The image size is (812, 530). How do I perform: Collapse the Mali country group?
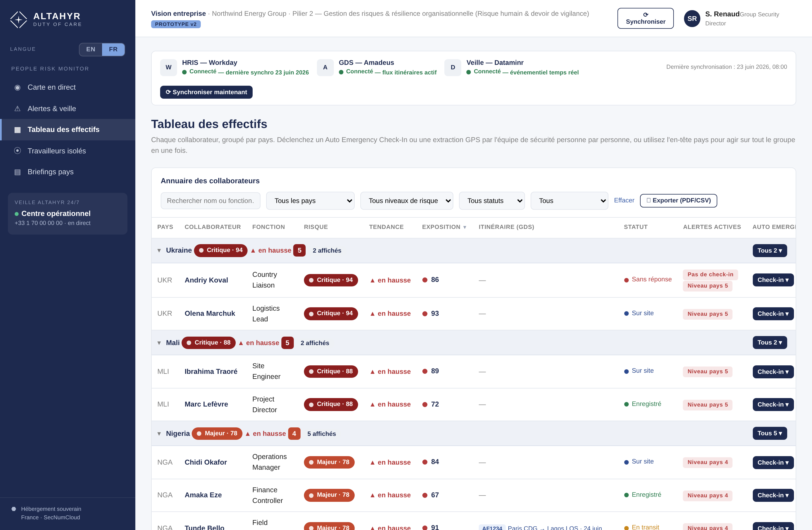coord(159,343)
